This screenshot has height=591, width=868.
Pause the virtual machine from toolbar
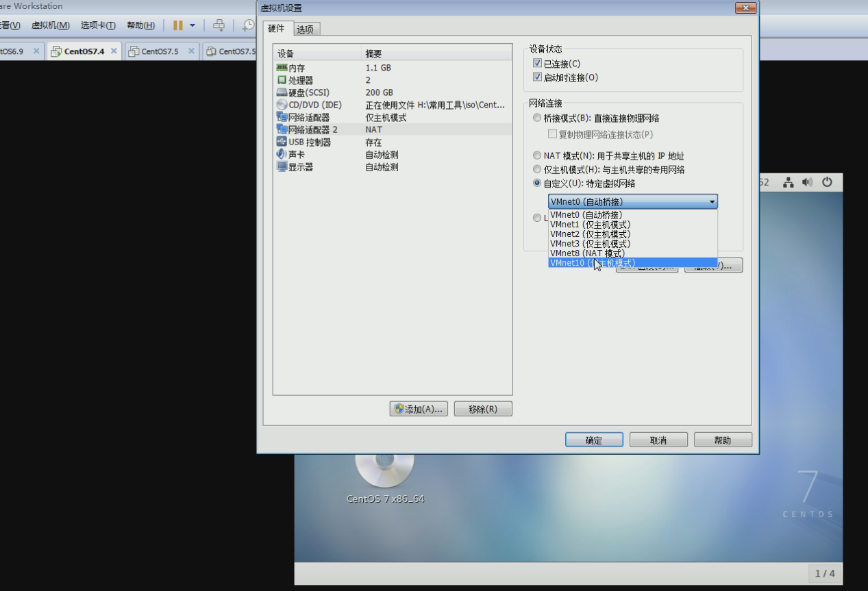pyautogui.click(x=178, y=25)
